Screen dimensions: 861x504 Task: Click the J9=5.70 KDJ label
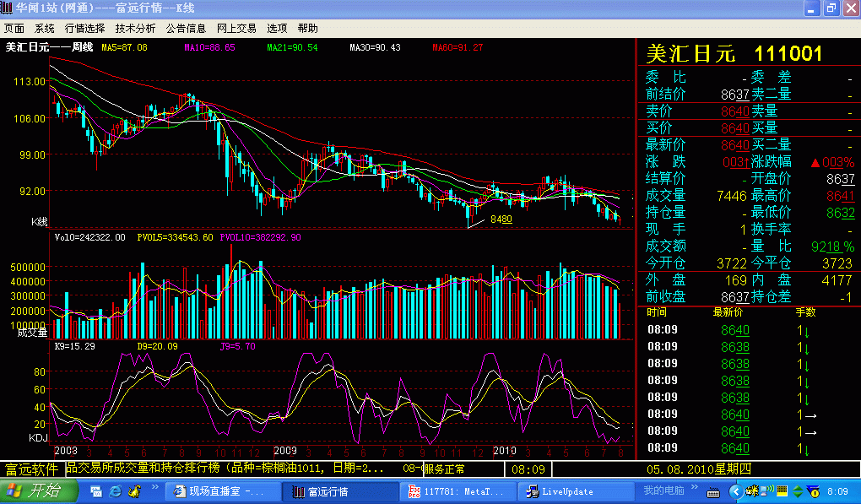click(237, 346)
